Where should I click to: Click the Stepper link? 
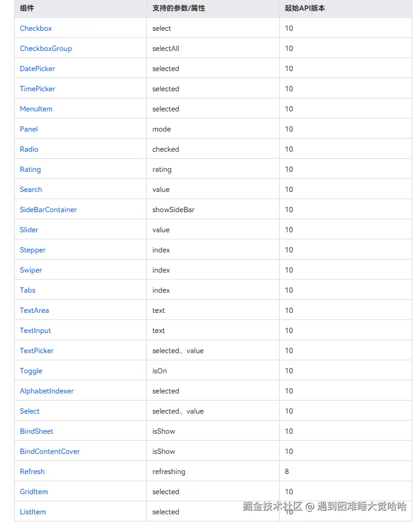[x=33, y=250]
